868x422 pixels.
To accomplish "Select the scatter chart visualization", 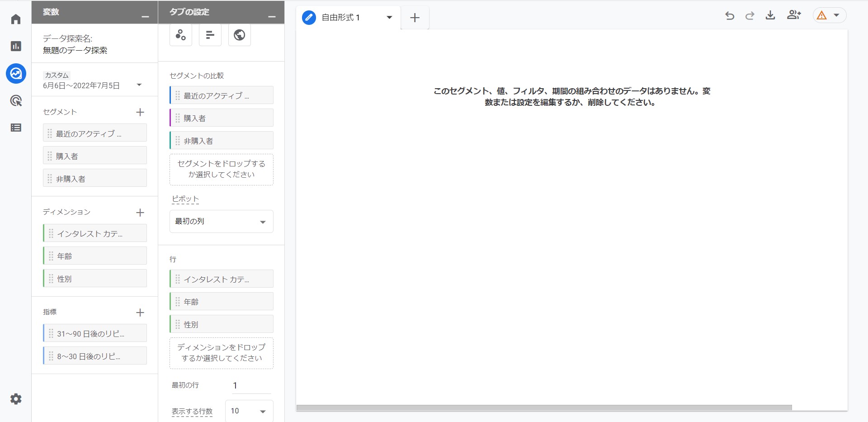I will 181,35.
